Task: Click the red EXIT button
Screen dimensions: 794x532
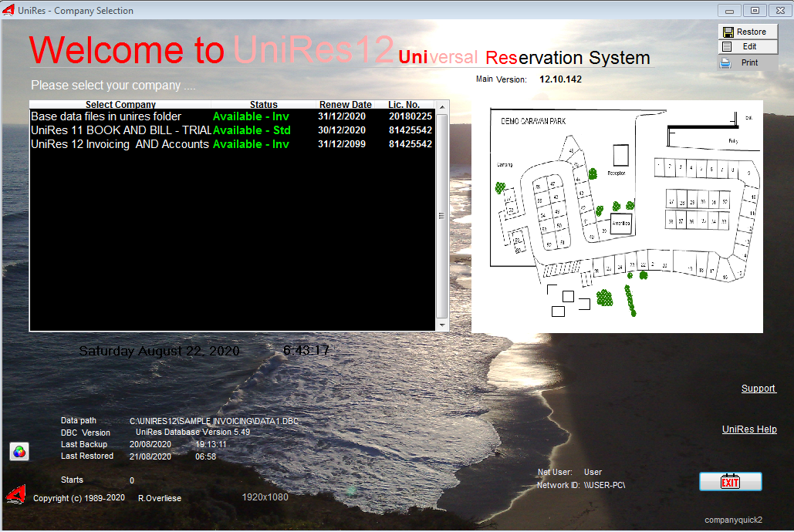Action: 730,481
